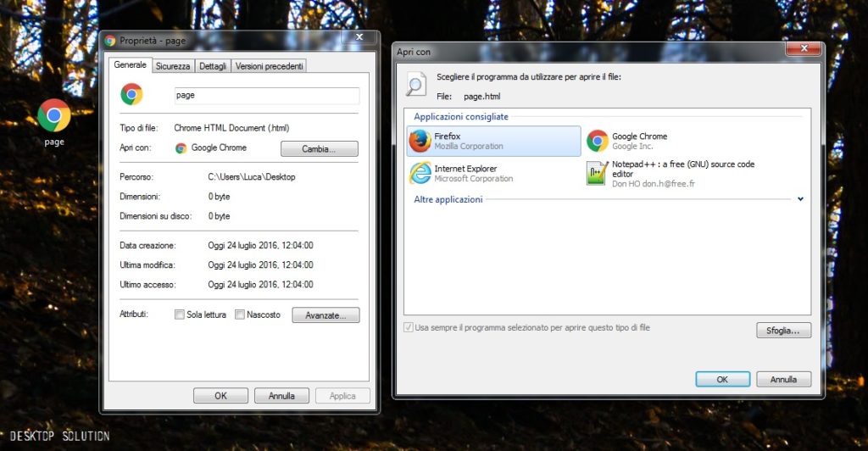The width and height of the screenshot is (868, 451).
Task: Click the magnifier file icon in Apri con
Action: pyautogui.click(x=416, y=84)
